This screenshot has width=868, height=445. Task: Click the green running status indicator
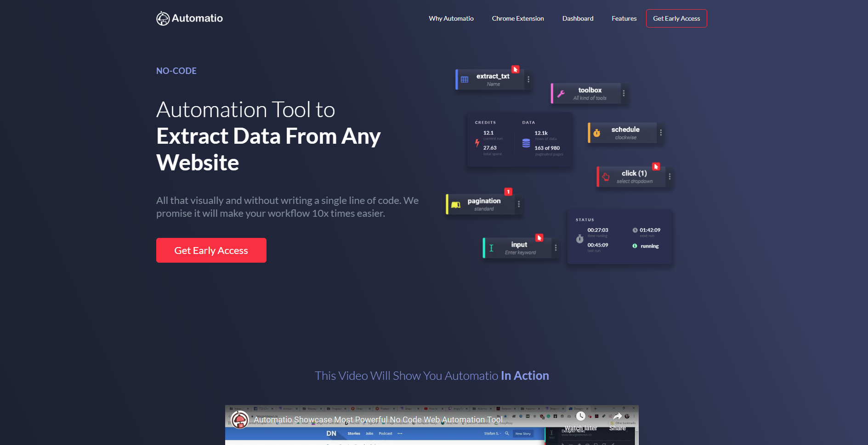pos(635,246)
